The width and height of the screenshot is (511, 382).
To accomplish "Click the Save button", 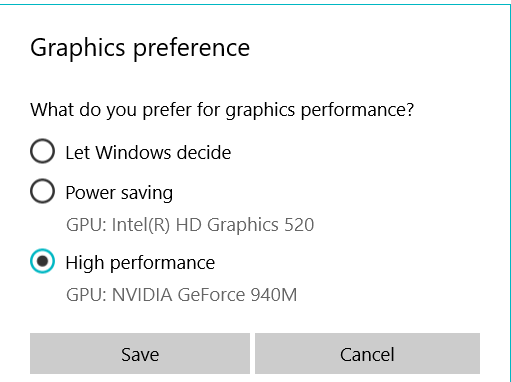I will tap(140, 354).
